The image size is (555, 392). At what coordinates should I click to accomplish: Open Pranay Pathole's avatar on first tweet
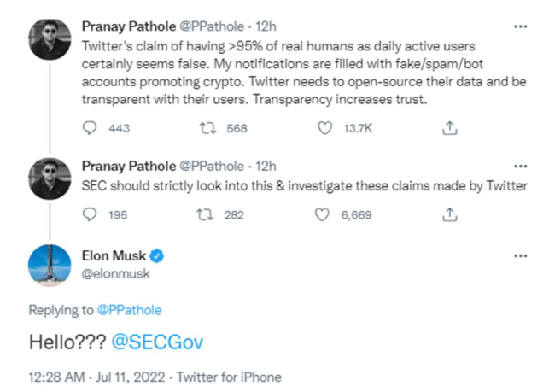(x=50, y=39)
